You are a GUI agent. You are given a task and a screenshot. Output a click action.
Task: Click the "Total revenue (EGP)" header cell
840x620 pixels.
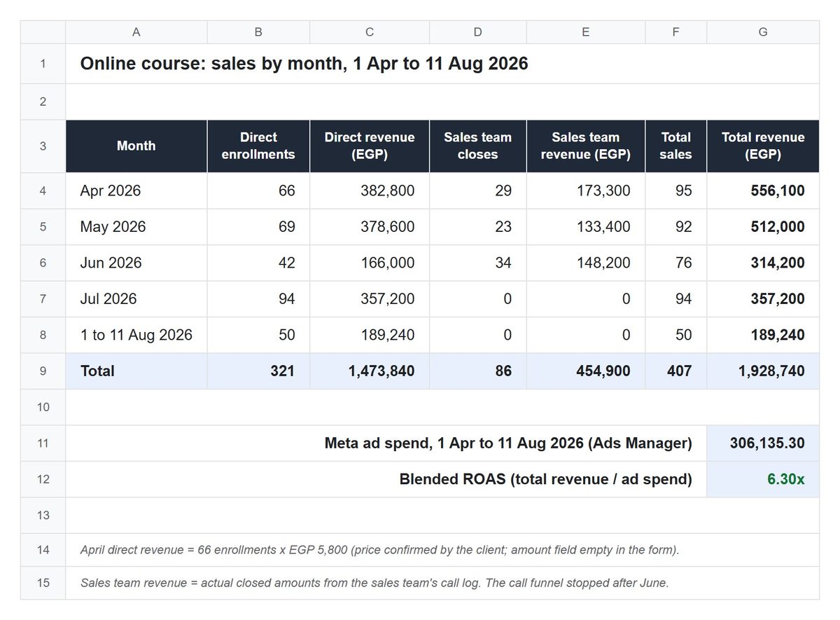point(763,146)
